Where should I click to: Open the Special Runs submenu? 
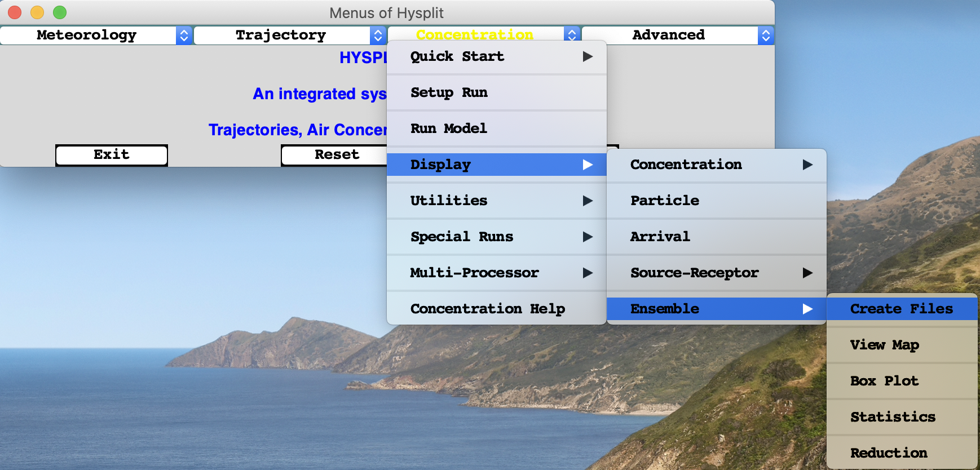tap(496, 237)
